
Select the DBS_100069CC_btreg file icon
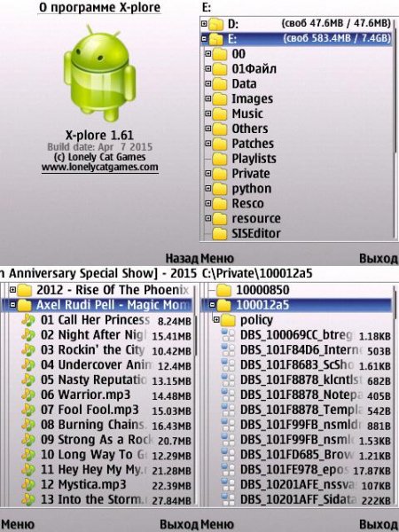click(x=228, y=335)
